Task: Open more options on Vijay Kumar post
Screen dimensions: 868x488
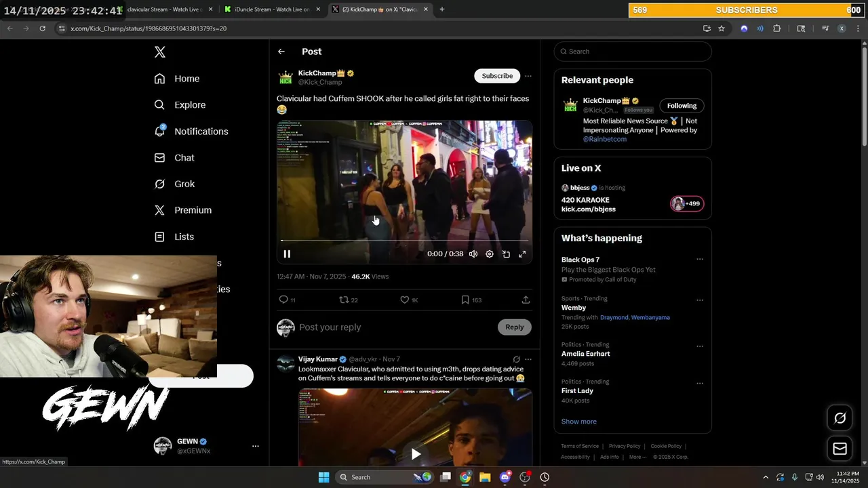Action: 528,360
